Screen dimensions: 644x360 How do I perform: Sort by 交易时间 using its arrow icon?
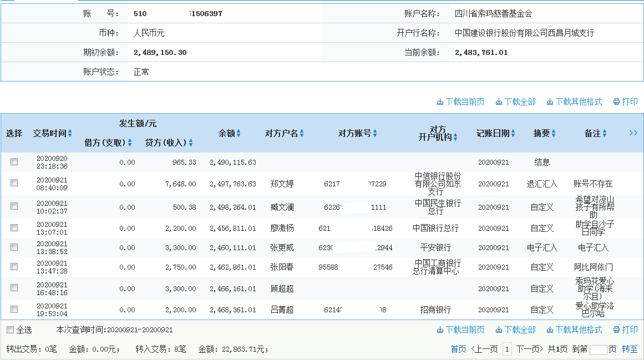point(70,134)
